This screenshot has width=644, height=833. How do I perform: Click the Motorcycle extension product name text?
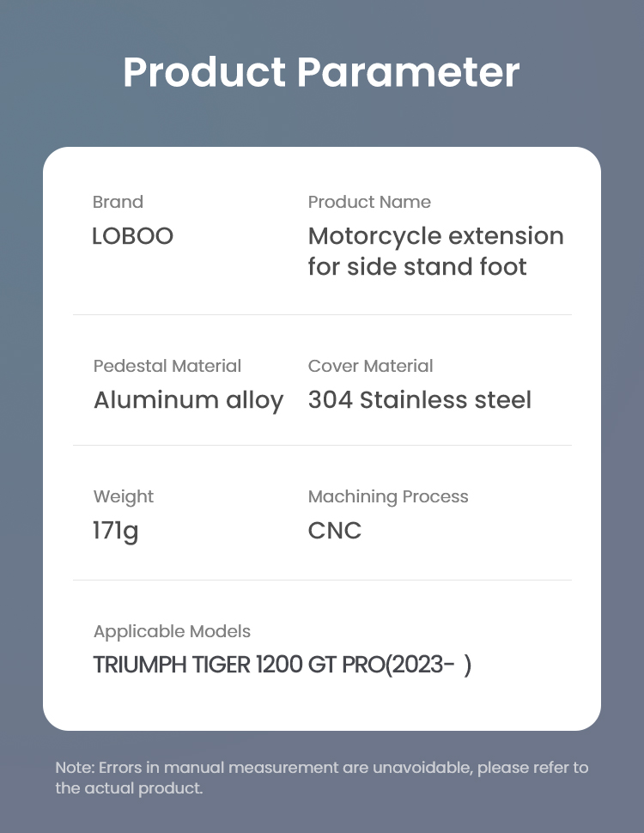pyautogui.click(x=435, y=236)
